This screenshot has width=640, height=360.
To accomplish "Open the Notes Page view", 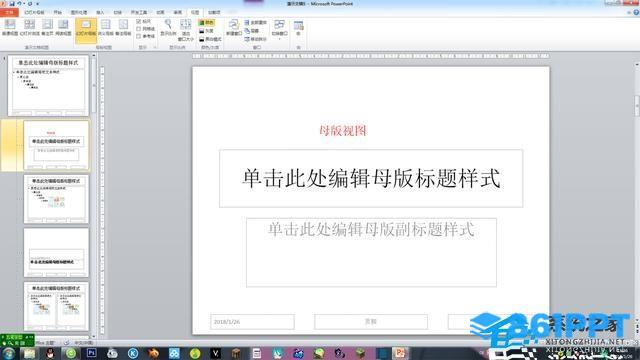I will pos(47,28).
